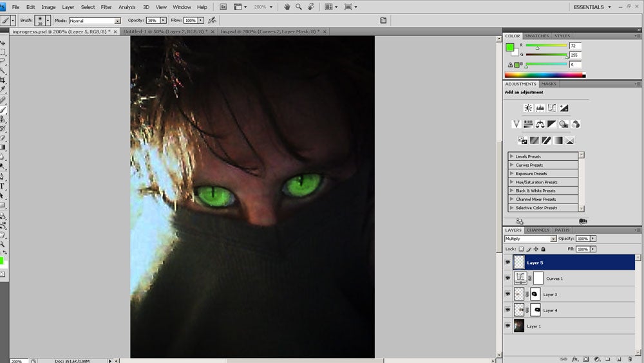
Task: Click the Brightness/Contrast adjustment icon
Action: [528, 108]
